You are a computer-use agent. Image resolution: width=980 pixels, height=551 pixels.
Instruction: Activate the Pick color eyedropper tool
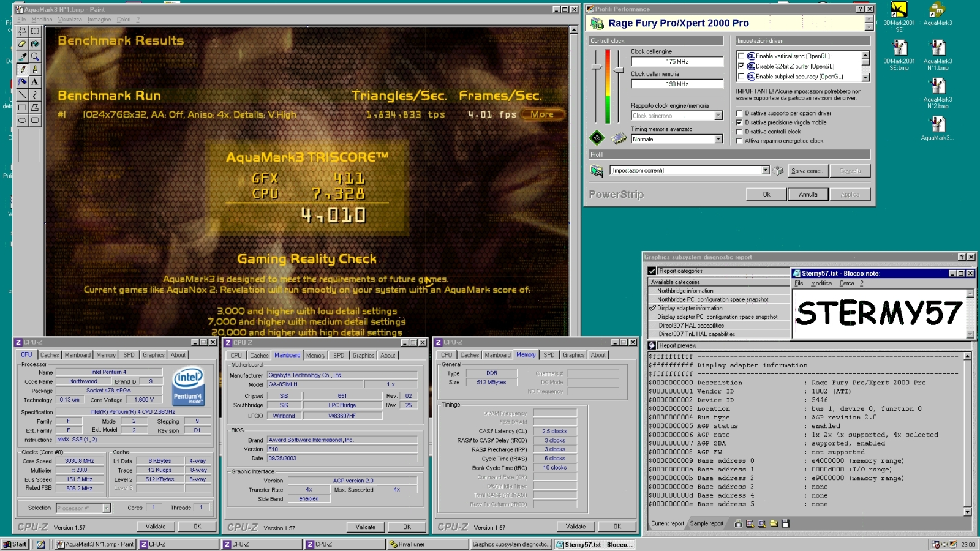point(23,56)
